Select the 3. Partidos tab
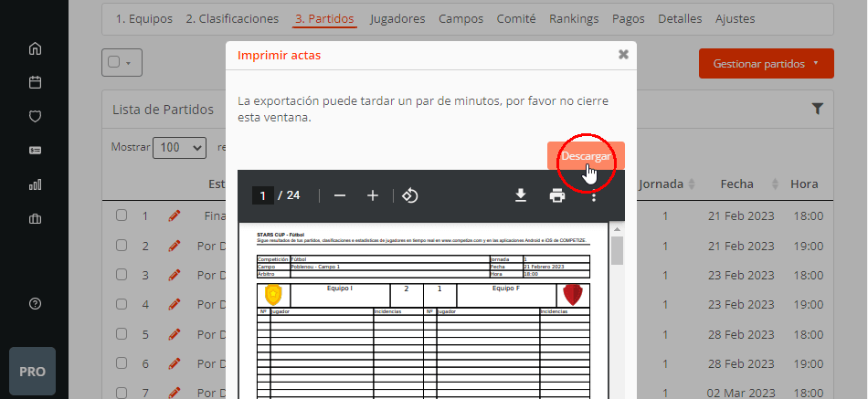This screenshot has height=399, width=868. (x=324, y=19)
